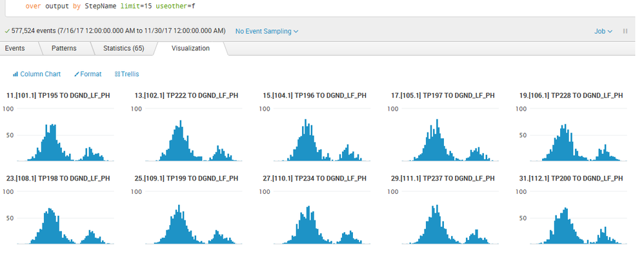
Task: Open the Column Chart type picker
Action: (37, 74)
